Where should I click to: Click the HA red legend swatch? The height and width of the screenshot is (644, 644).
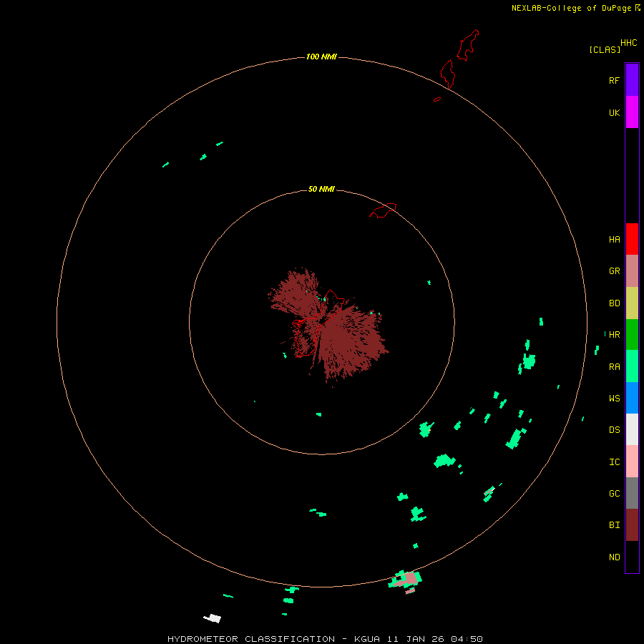632,239
